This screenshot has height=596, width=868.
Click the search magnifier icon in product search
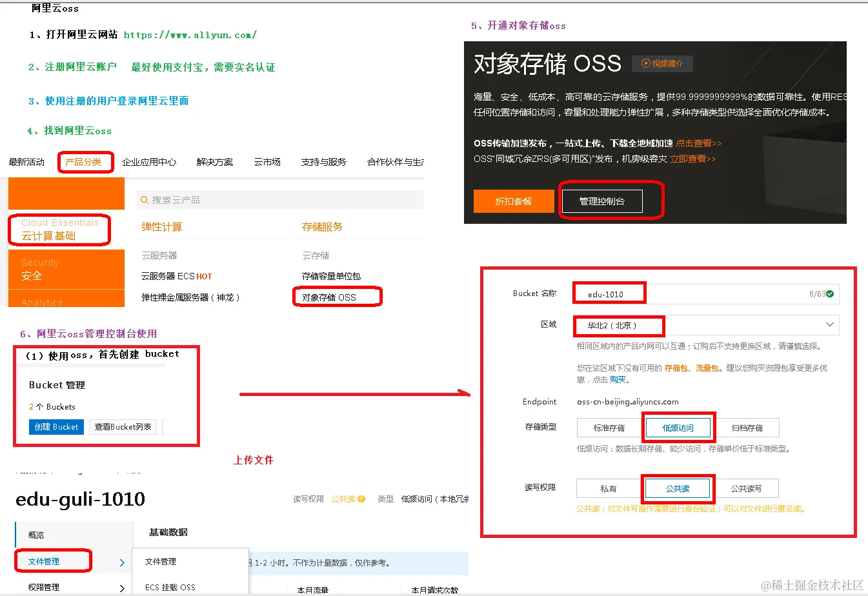point(145,200)
